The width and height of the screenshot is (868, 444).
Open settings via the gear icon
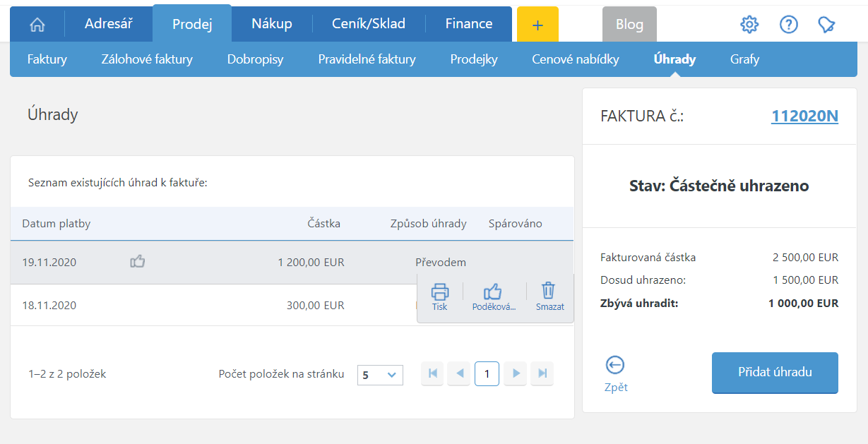click(749, 25)
